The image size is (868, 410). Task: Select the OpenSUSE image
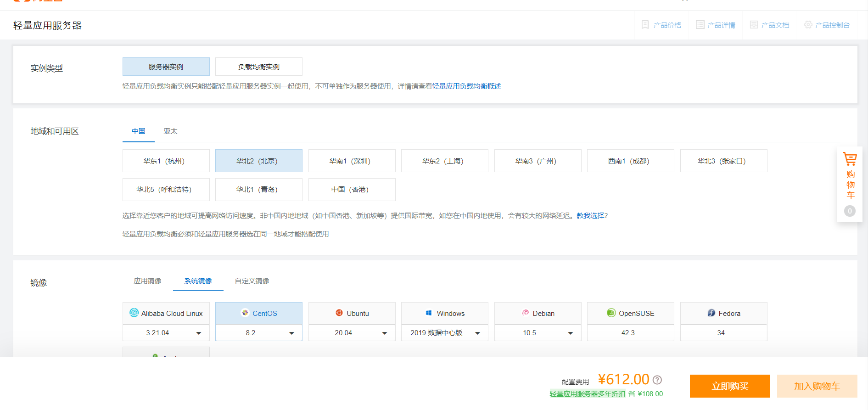[631, 313]
